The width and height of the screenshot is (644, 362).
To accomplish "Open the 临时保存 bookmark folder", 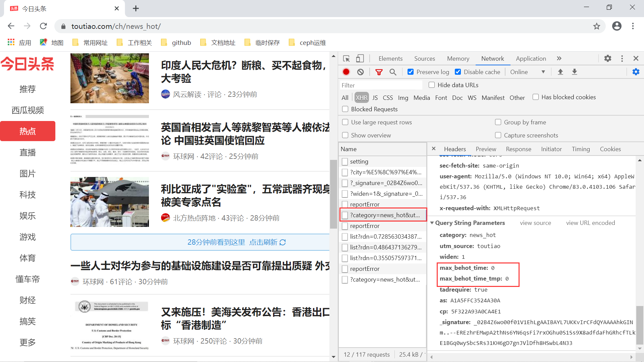I will (262, 43).
